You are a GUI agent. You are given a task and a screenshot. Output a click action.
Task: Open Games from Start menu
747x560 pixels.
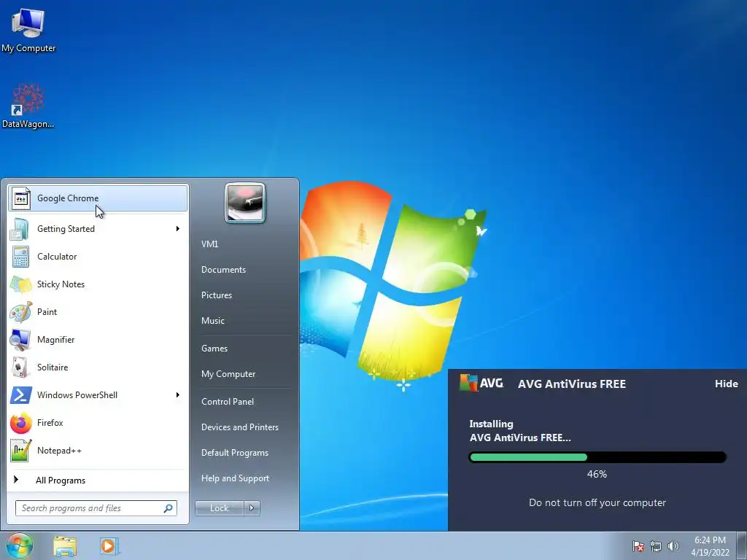214,349
